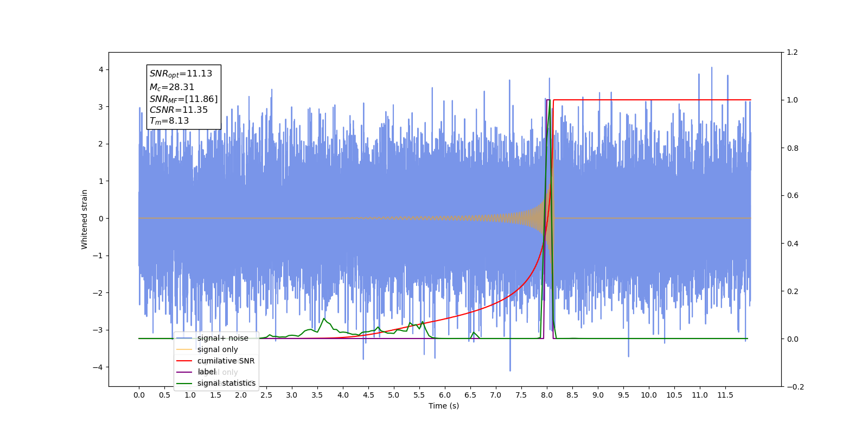
Task: Click the −0.2 tick on right axis
Action: tap(795, 387)
